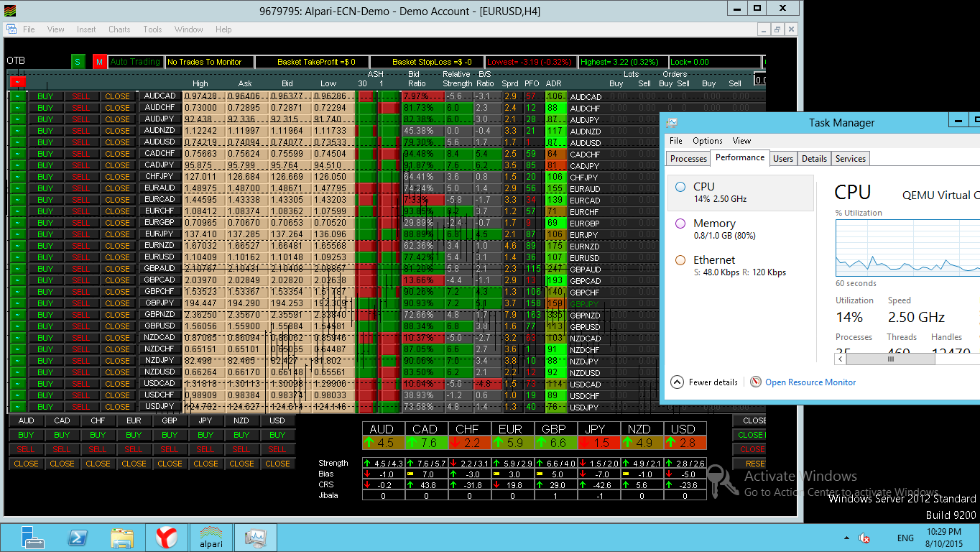Toggle the red ~ button in the header row
The height and width of the screenshot is (552, 980).
[18, 82]
